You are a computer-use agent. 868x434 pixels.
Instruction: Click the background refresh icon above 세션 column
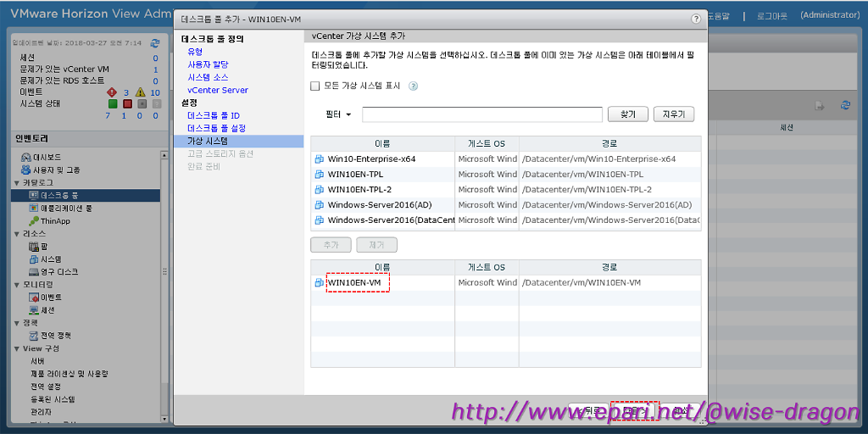pos(845,104)
